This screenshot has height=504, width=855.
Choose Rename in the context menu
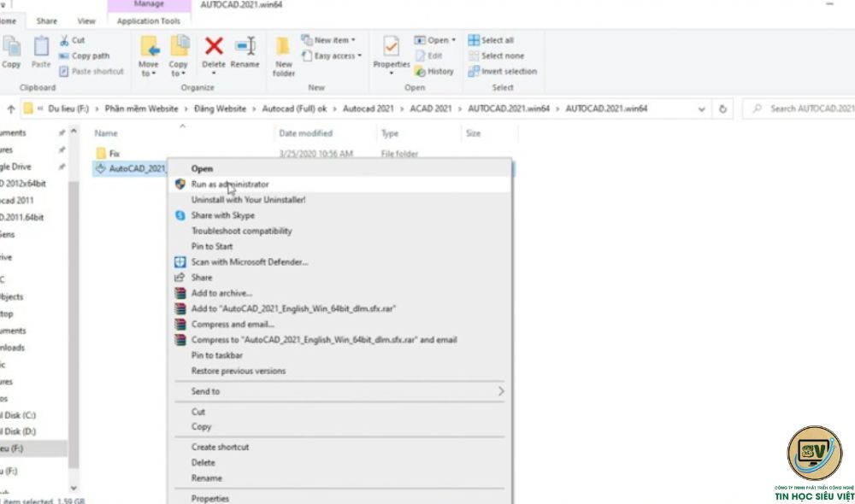[x=340, y=478]
